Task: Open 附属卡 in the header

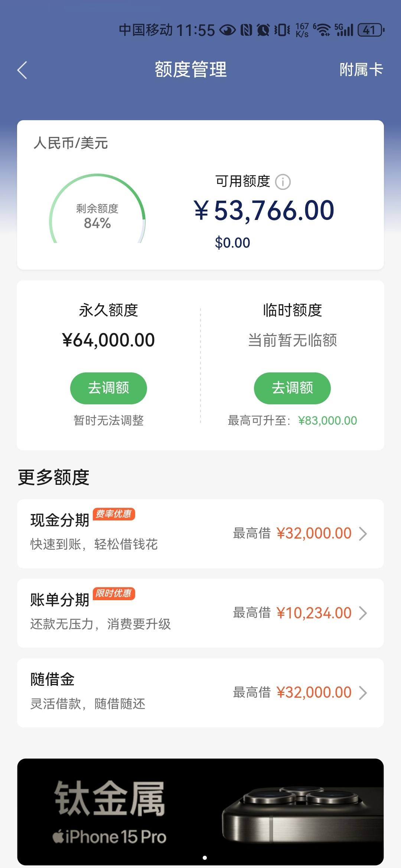Action: (x=361, y=70)
